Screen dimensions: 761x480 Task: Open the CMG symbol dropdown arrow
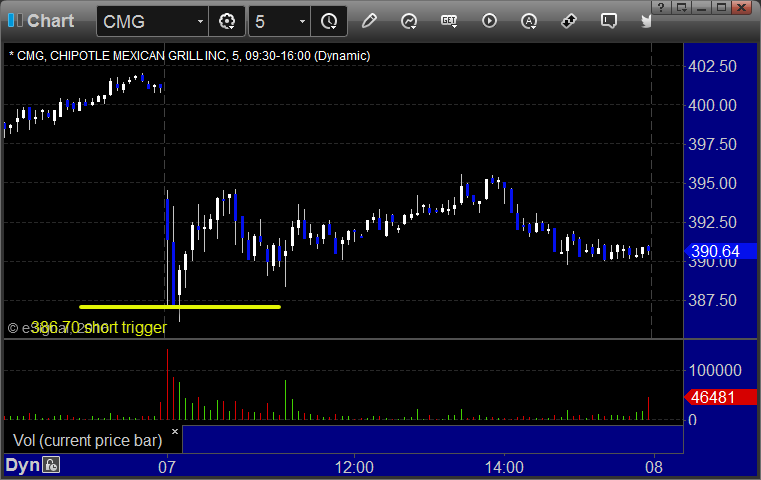point(200,21)
